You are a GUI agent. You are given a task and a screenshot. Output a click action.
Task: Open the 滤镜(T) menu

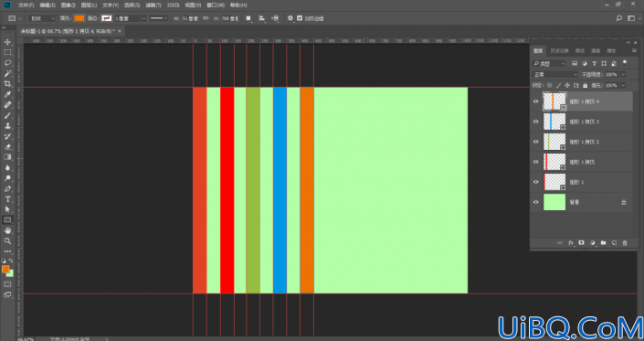[153, 5]
